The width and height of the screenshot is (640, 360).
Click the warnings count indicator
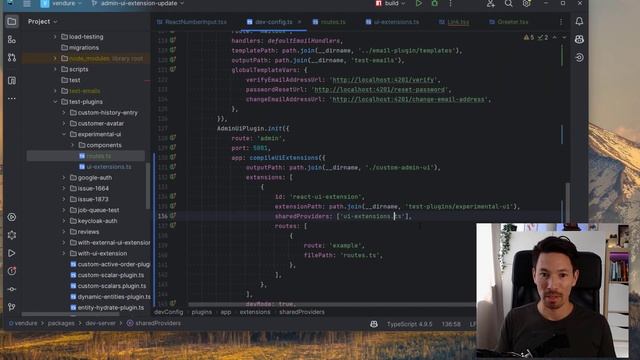pos(529,37)
